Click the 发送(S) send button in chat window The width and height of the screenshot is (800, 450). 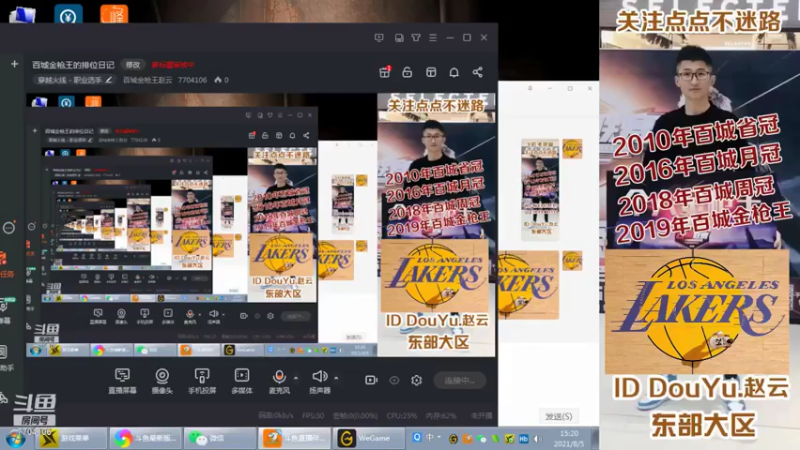558,416
